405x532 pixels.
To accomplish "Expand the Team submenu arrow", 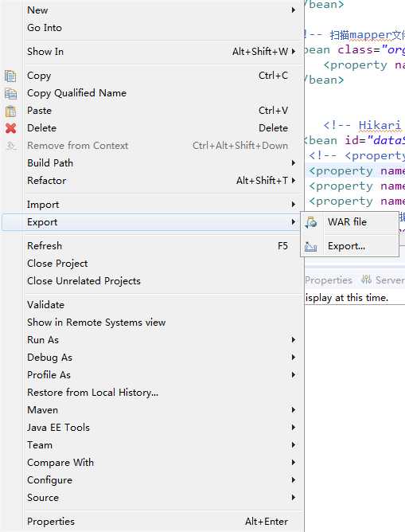I will click(x=294, y=445).
